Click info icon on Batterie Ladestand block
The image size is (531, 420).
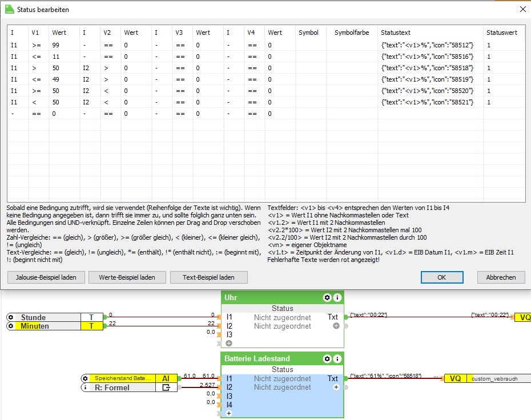337,359
